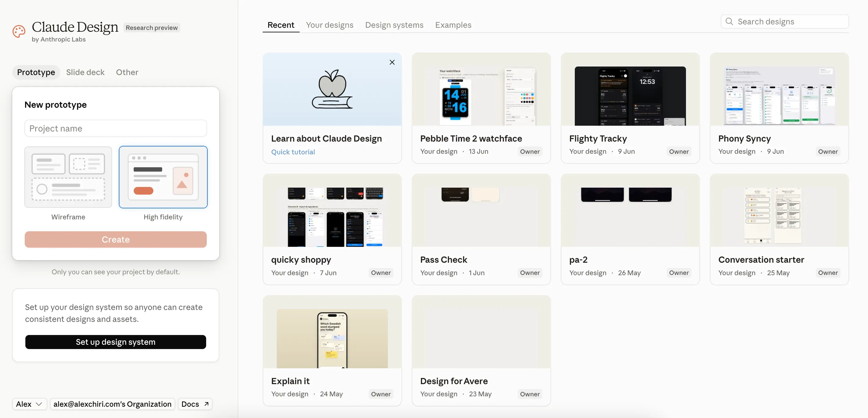
Task: Open the Pebble Time 2 watchface thumbnail
Action: coord(481,89)
